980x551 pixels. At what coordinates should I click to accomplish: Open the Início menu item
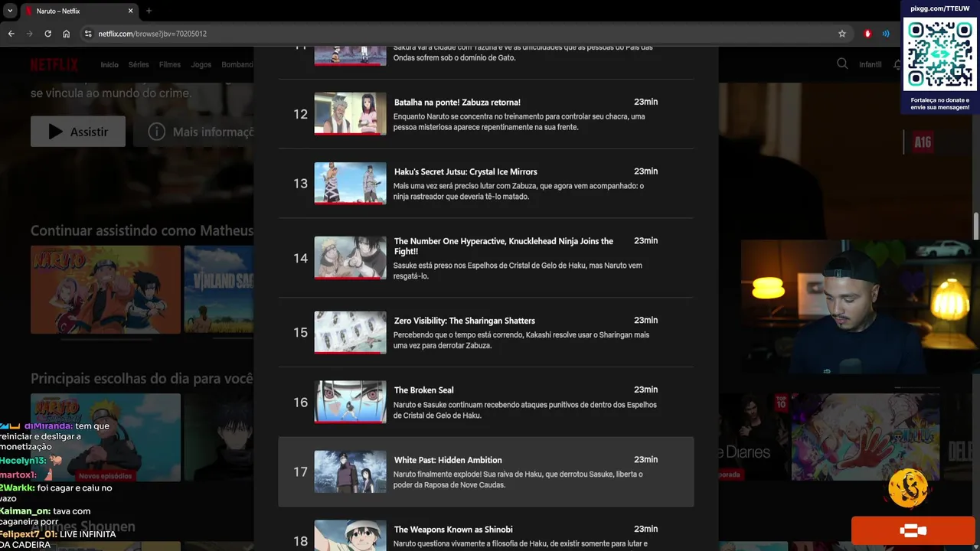click(x=109, y=64)
